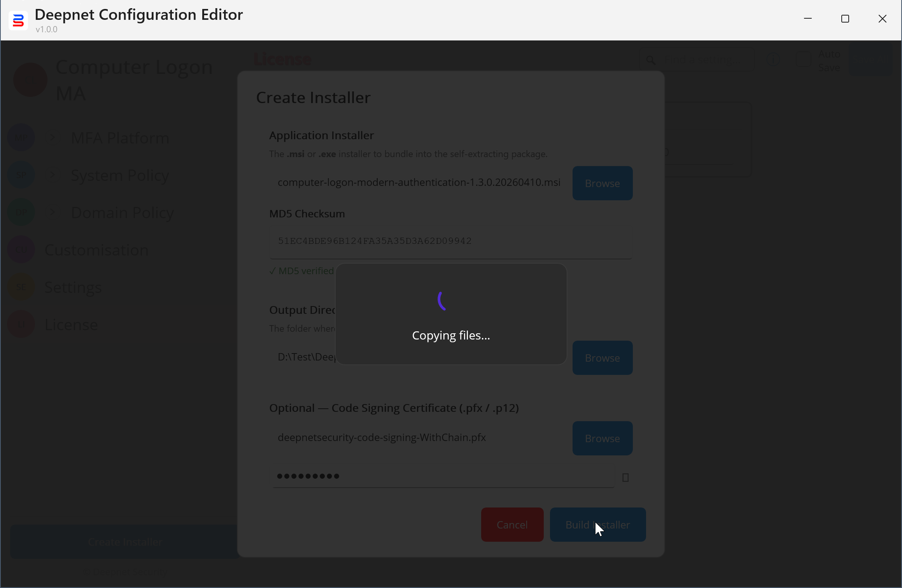Expand the System Policy chevron
This screenshot has height=588, width=902.
point(53,175)
